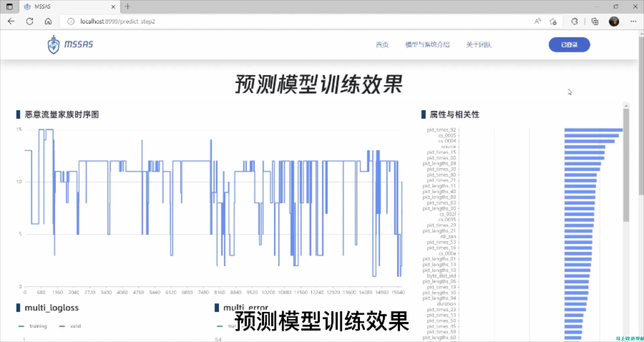644x342 pixels.
Task: Go to browser home page icon
Action: (48, 22)
